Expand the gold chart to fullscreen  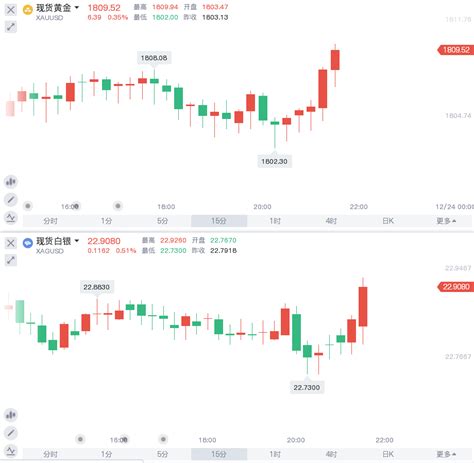coord(11,27)
